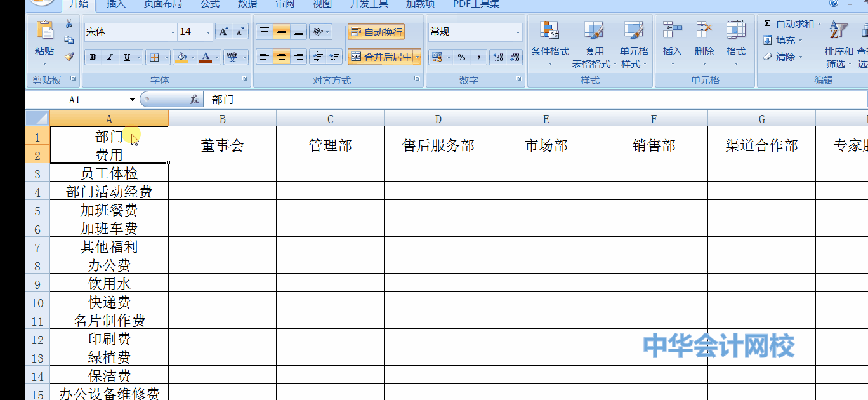Decrease font size with the small A icon

(240, 32)
